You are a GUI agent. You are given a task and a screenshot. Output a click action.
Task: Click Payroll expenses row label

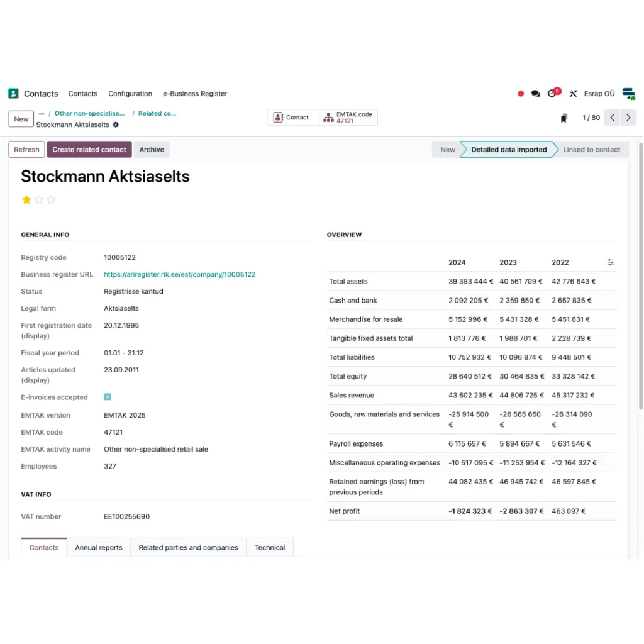(356, 443)
